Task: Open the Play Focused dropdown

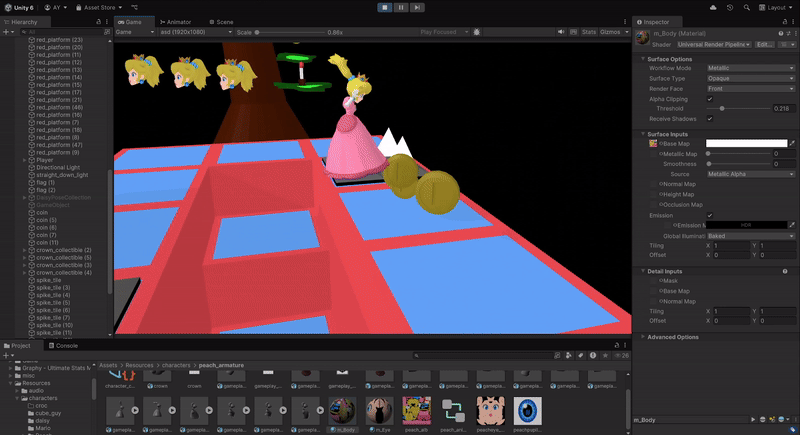Action: pos(444,32)
